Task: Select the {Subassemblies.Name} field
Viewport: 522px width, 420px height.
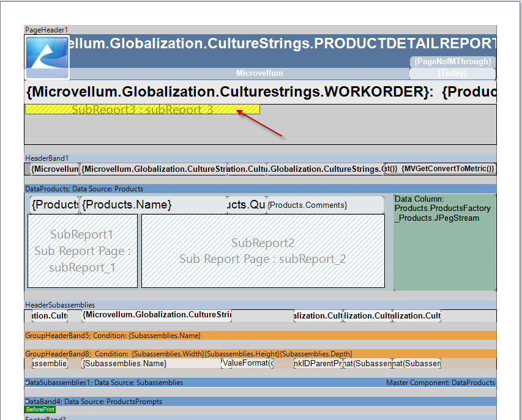Action: [152, 364]
